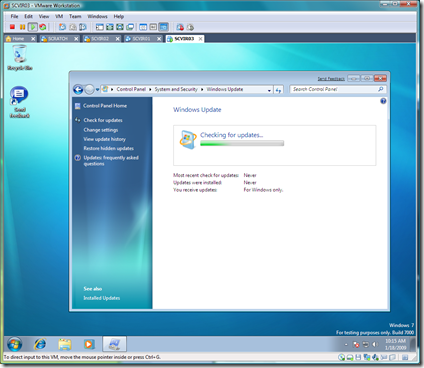Screen dimensions: 424x368
Task: Click the red VMware power off button
Action: (12, 27)
